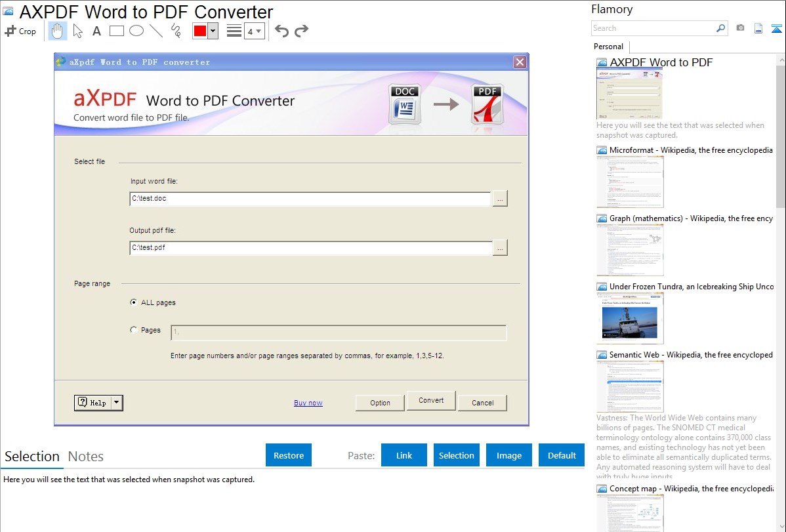Image resolution: width=786 pixels, height=532 pixels.
Task: Open AXPDF Word to PDF snapshot thumbnail
Action: pos(630,94)
